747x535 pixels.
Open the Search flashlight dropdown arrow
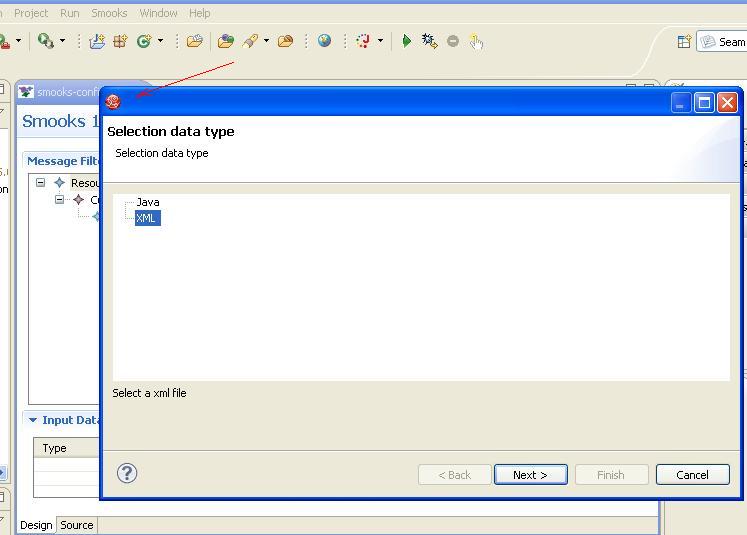pyautogui.click(x=266, y=40)
